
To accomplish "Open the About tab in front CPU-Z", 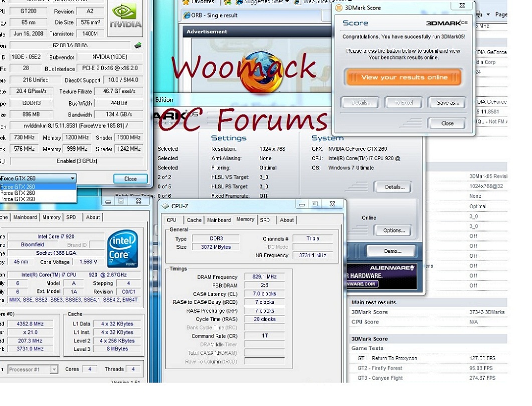I will [x=287, y=220].
